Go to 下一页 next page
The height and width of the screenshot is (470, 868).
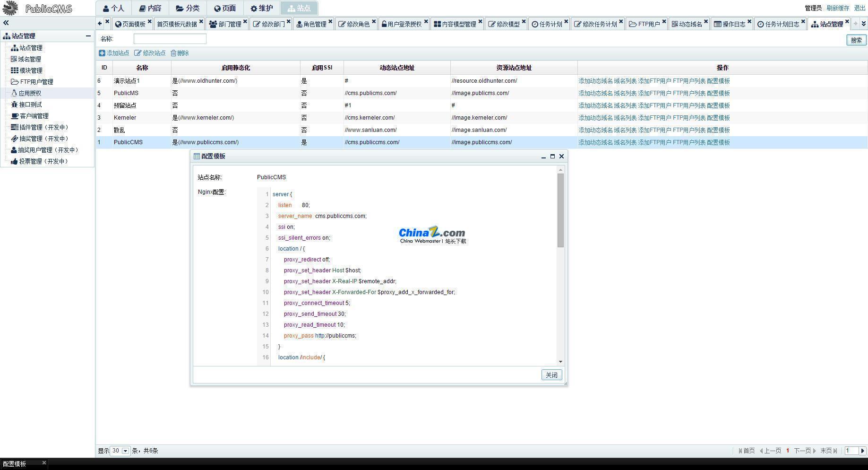[805, 451]
